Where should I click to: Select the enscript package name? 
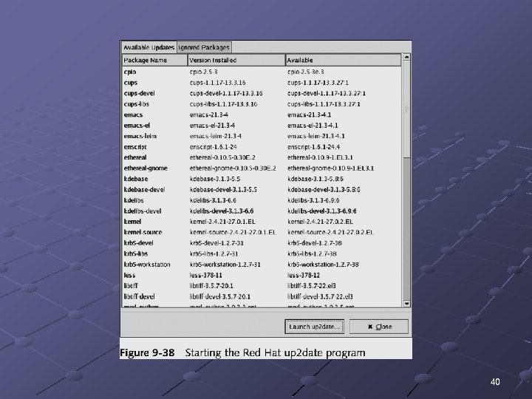[135, 147]
